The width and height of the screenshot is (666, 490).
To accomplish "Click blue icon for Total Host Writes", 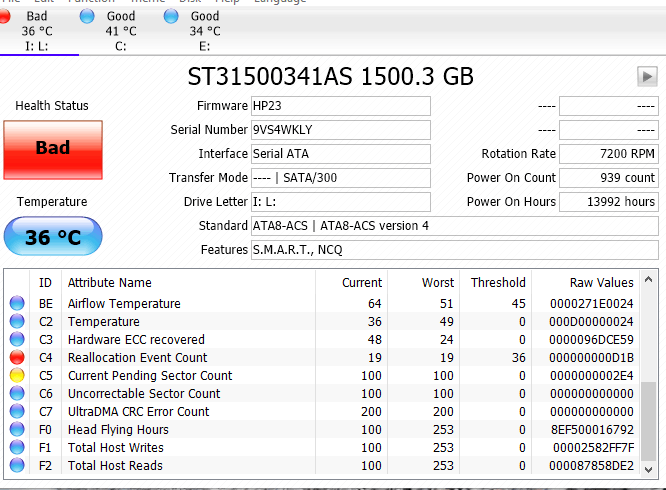I will pos(17,447).
